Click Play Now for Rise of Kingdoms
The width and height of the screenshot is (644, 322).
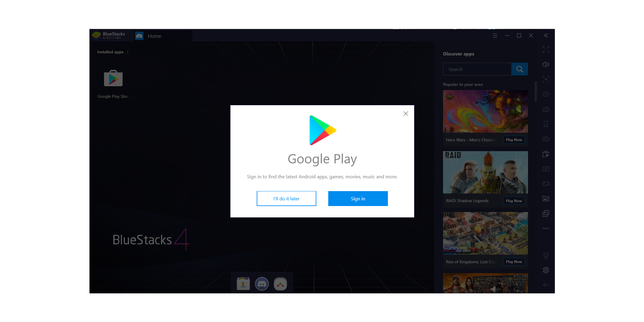click(514, 262)
